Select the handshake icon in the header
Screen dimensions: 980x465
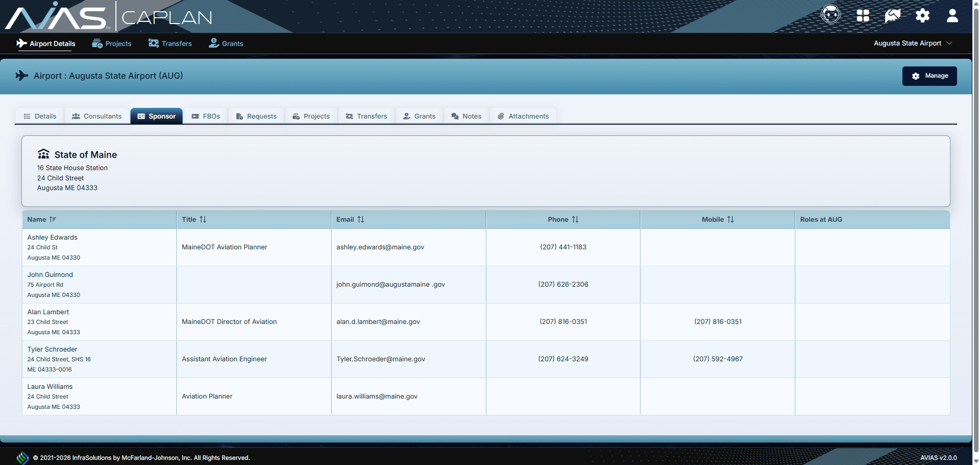click(892, 16)
